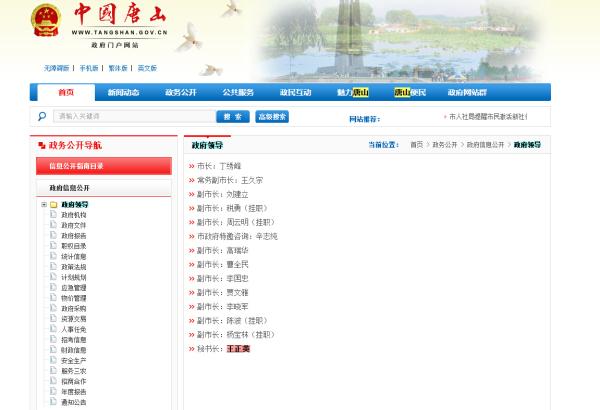Select 人事任免 in the sidebar tree
Image resolution: width=600 pixels, height=410 pixels.
(x=74, y=329)
